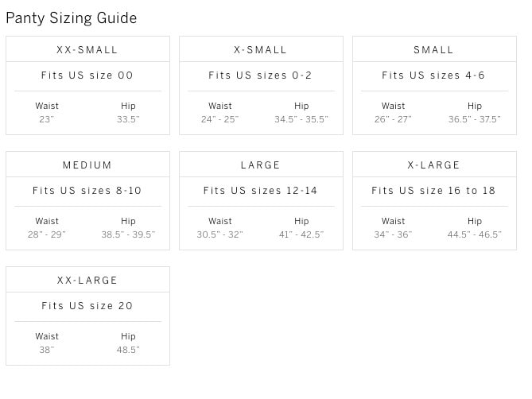Click 'Fits US size 20' text

[87, 306]
